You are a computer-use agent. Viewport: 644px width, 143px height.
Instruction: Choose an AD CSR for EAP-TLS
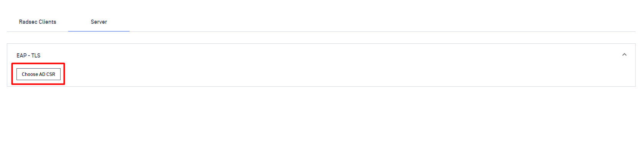38,74
